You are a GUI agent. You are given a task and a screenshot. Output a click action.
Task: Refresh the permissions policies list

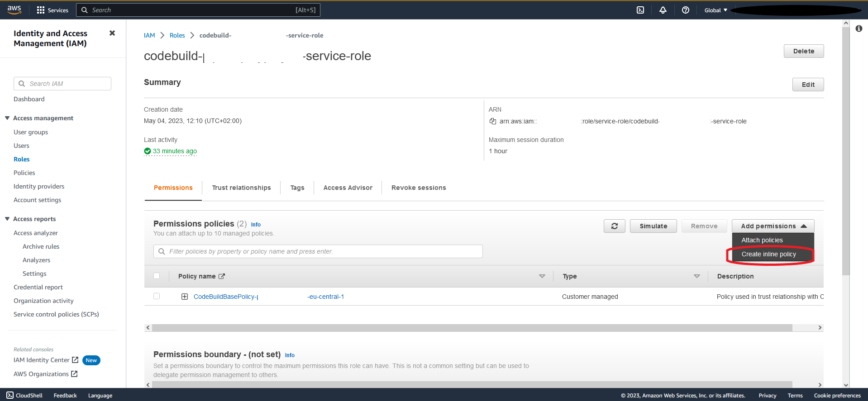[615, 226]
